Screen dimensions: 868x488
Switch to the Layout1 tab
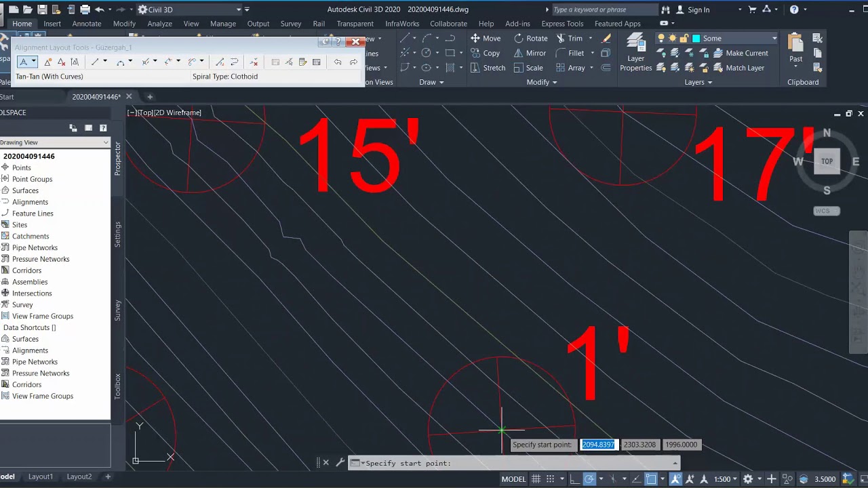pos(41,476)
